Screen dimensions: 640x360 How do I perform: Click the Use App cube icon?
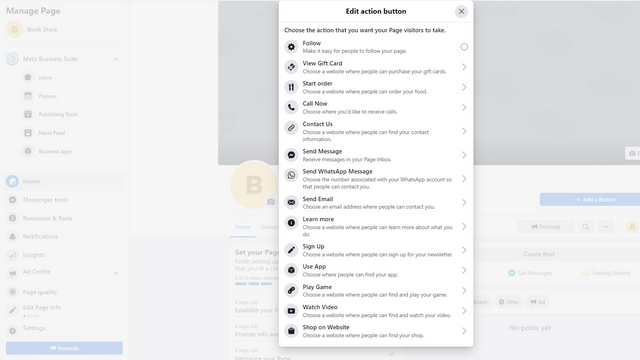291,270
